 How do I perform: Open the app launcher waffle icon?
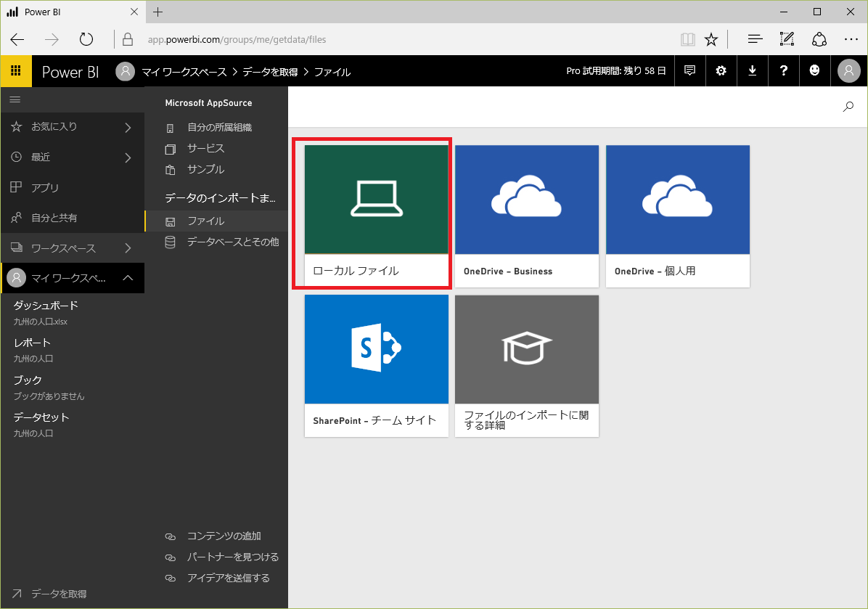tap(16, 71)
